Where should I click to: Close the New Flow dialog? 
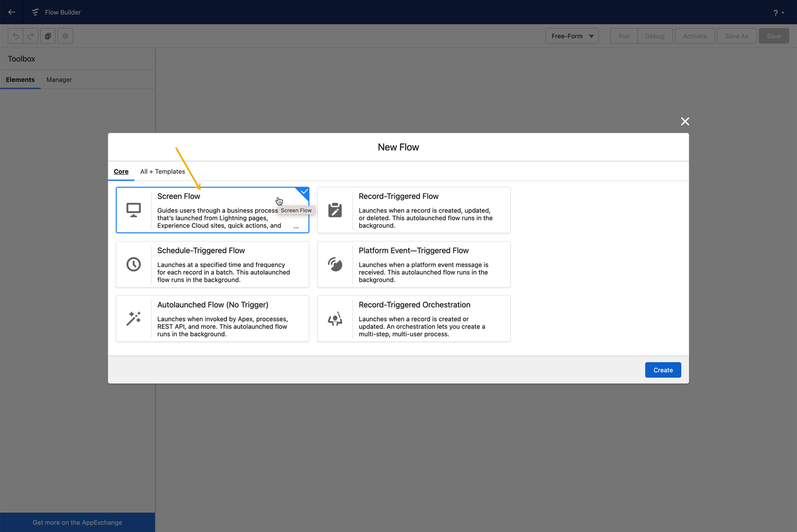(x=685, y=122)
